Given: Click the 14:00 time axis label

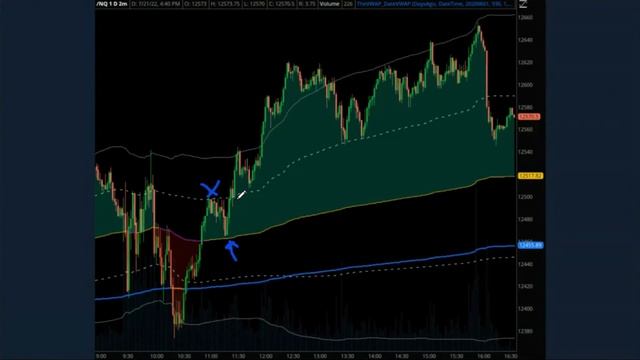Looking at the screenshot, I should 375,356.
